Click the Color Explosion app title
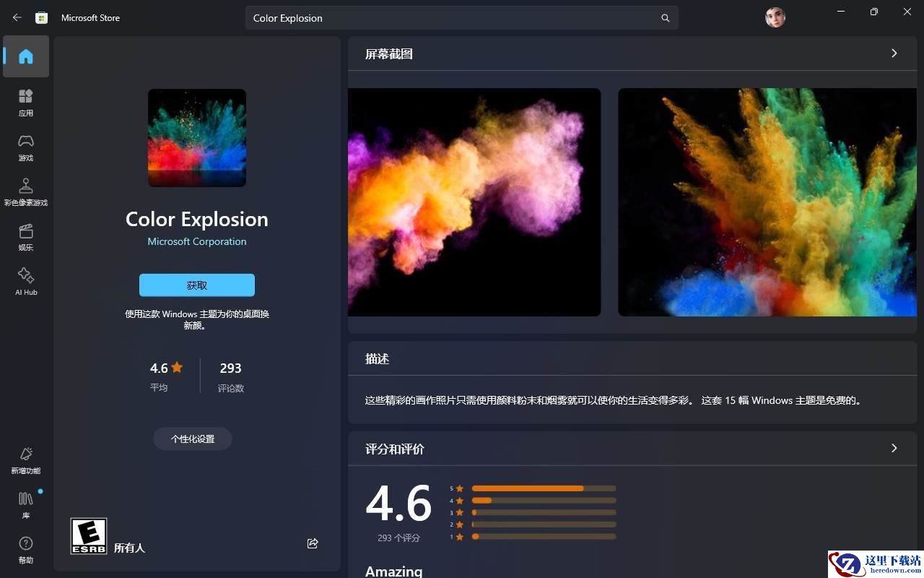This screenshot has height=578, width=924. coord(197,219)
